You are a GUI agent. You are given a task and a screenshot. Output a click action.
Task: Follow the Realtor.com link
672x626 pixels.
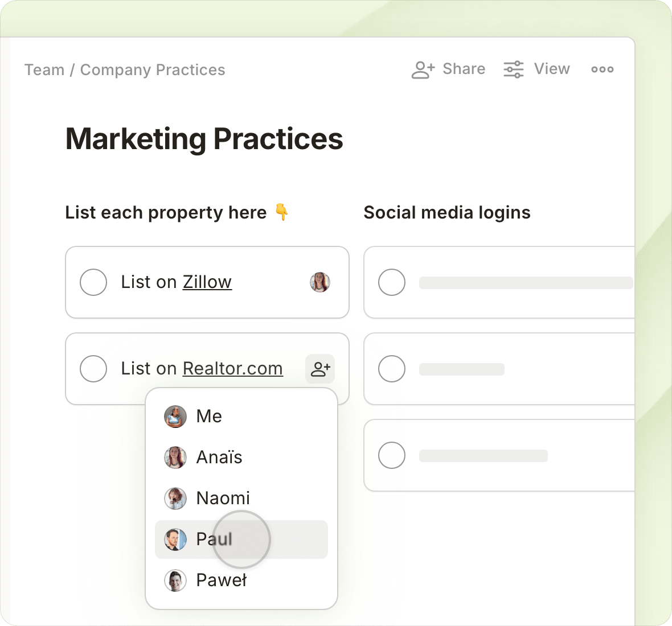point(232,369)
